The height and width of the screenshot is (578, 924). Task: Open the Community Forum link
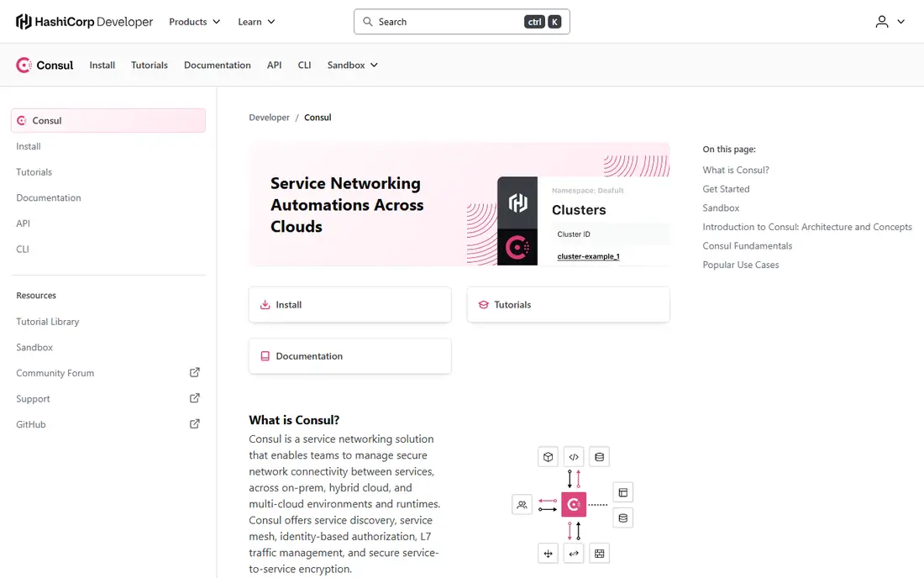tap(55, 373)
